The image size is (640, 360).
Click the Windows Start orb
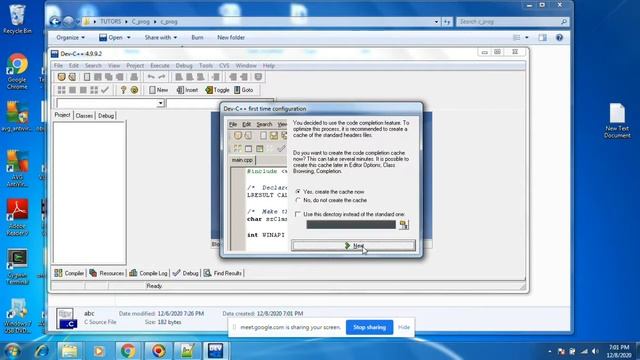click(x=12, y=351)
